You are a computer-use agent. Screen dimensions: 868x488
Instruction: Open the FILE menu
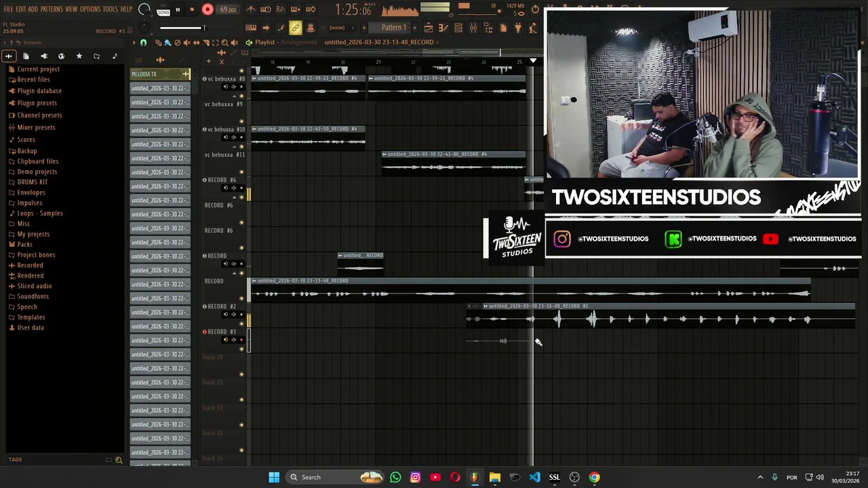pyautogui.click(x=9, y=9)
